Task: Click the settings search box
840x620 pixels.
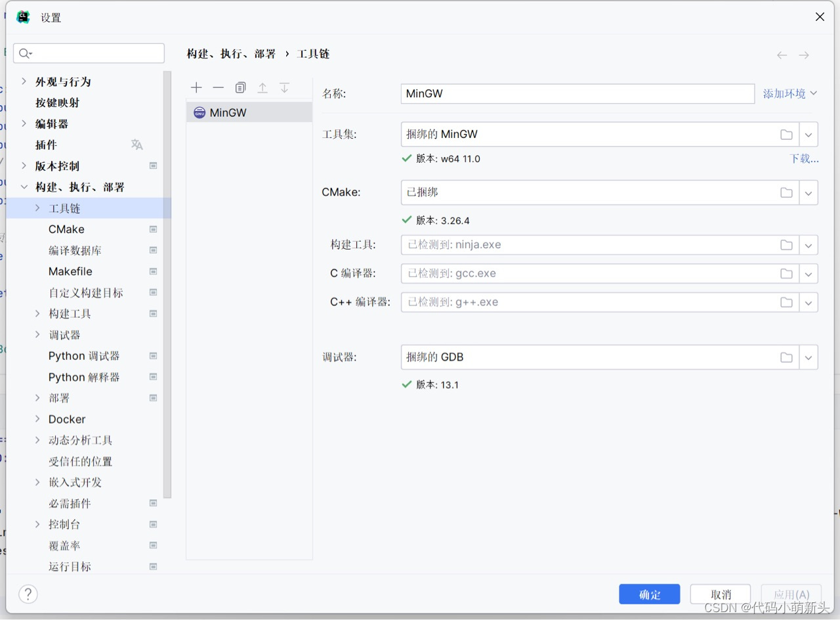Action: point(89,53)
